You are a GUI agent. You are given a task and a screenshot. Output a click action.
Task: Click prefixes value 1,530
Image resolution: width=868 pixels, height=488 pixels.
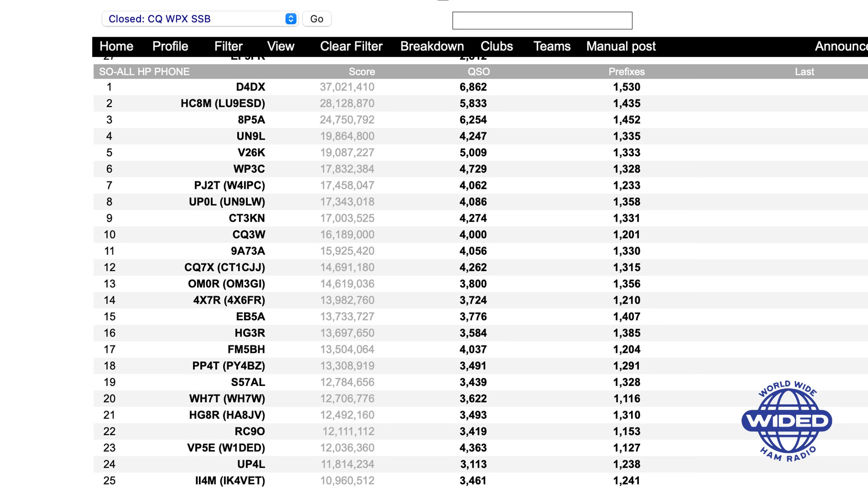pyautogui.click(x=627, y=87)
